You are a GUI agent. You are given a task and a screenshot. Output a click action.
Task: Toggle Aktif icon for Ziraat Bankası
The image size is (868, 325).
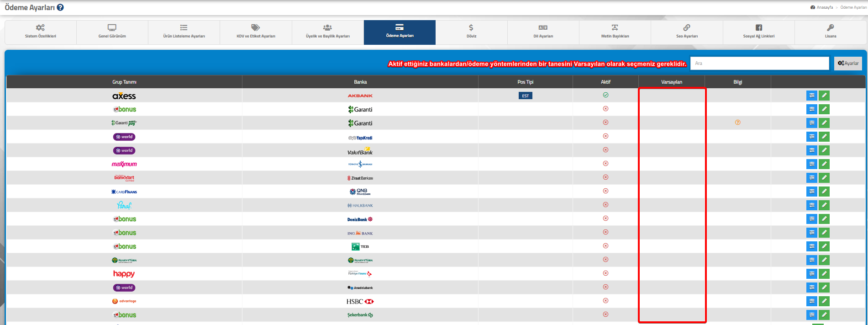coord(605,177)
